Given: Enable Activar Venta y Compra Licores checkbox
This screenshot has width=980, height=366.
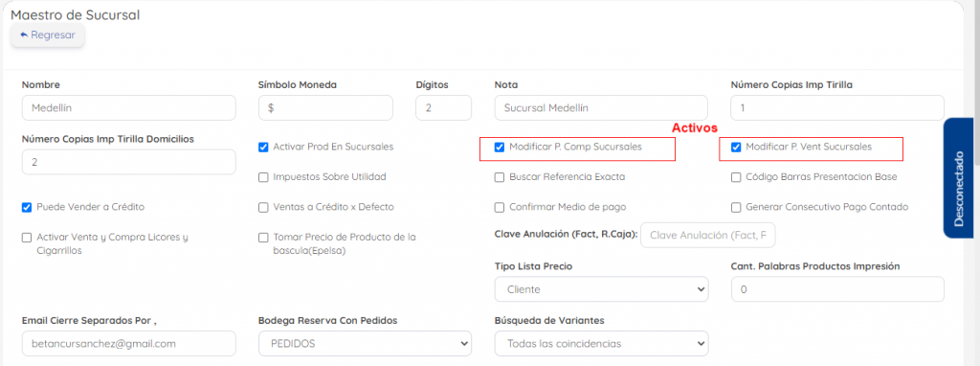Looking at the screenshot, I should [27, 238].
